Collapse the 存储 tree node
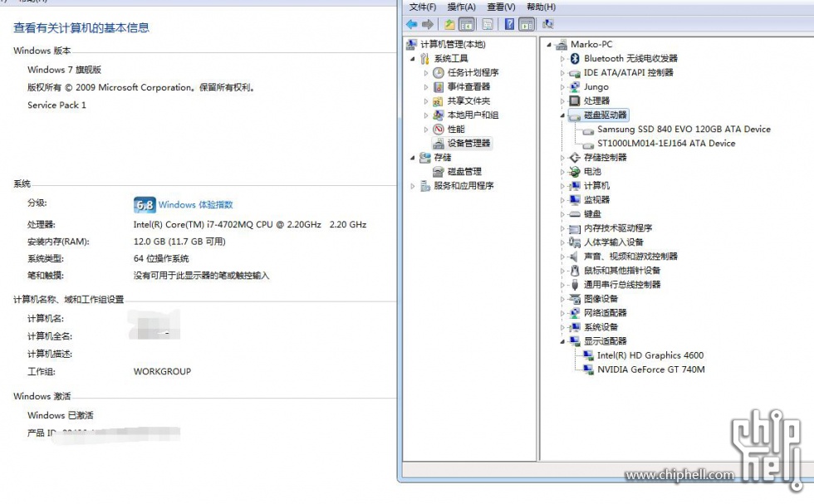Viewport: 814px width, 504px height. pyautogui.click(x=413, y=158)
